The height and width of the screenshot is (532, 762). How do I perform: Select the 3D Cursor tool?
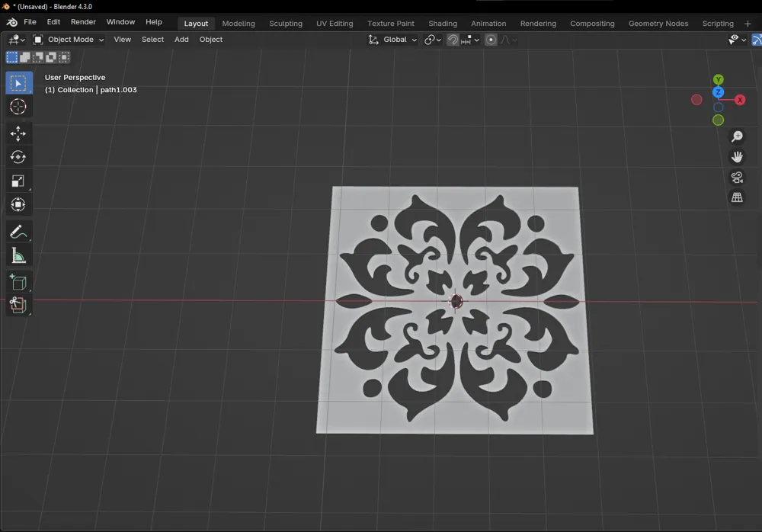point(18,107)
